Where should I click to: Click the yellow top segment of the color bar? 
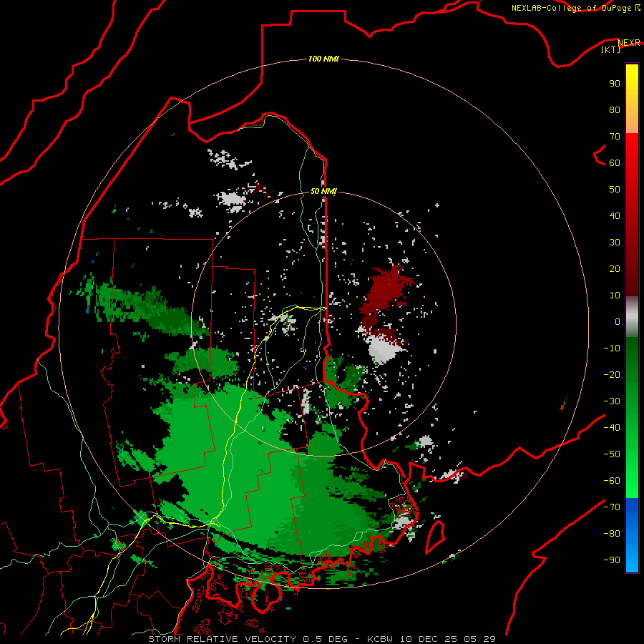[x=632, y=99]
